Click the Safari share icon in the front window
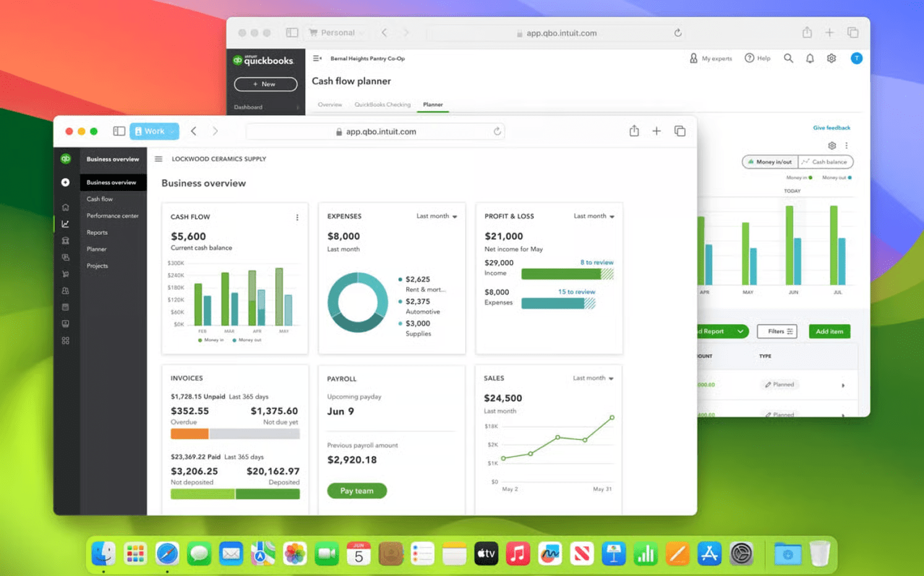Viewport: 924px width, 576px height. point(634,131)
